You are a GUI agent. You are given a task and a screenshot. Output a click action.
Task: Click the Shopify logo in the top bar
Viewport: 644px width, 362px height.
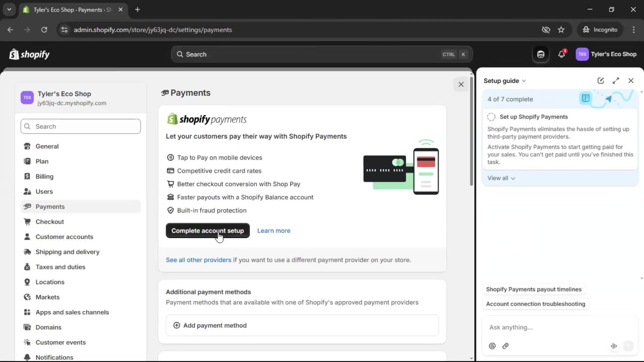tap(30, 54)
